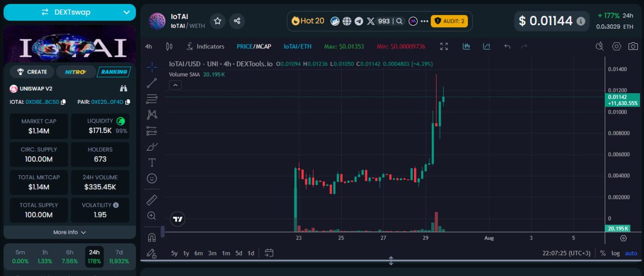The image size is (644, 276).
Task: Click the price info icon
Action: pyautogui.click(x=581, y=21)
